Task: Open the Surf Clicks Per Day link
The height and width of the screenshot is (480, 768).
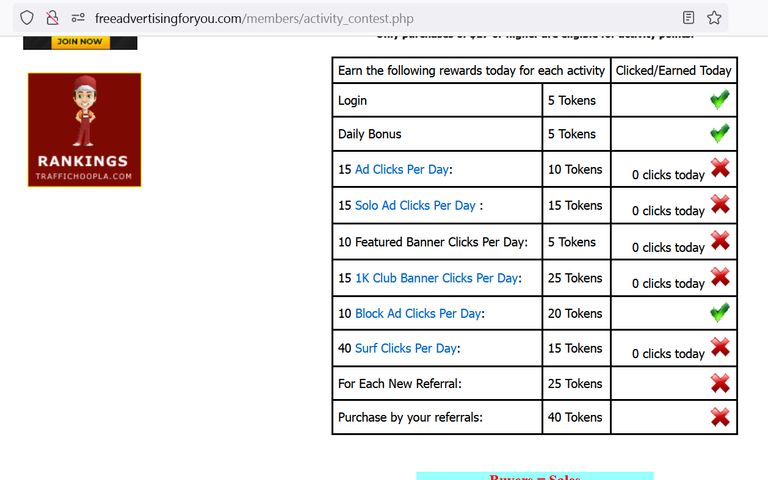Action: coord(406,348)
